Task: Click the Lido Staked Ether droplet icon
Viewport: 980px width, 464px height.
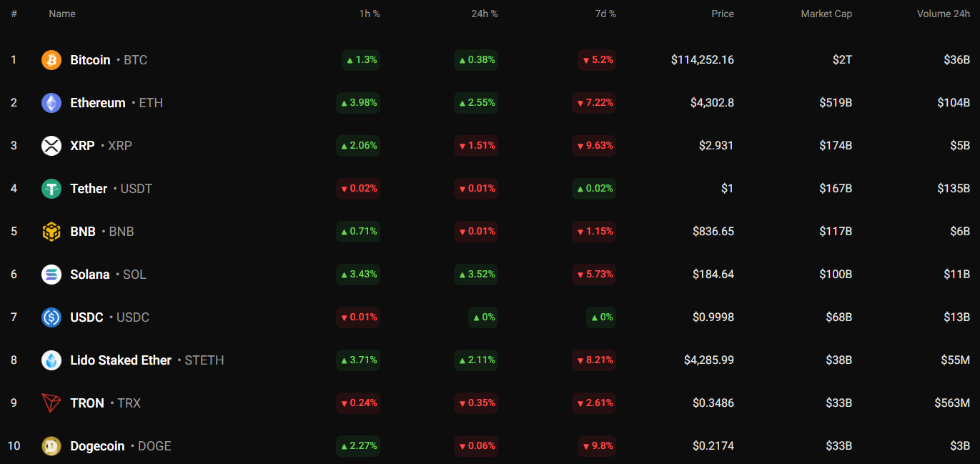Action: (51, 360)
